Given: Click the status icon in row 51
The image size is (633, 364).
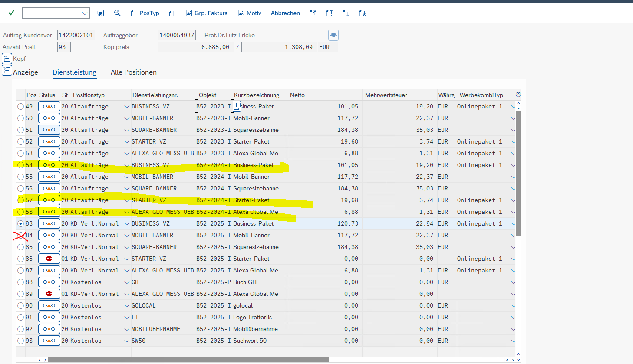Looking at the screenshot, I should coord(49,130).
